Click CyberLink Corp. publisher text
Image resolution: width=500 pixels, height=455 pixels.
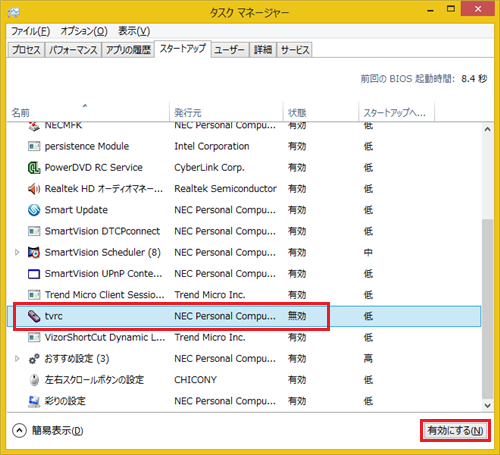(x=209, y=167)
